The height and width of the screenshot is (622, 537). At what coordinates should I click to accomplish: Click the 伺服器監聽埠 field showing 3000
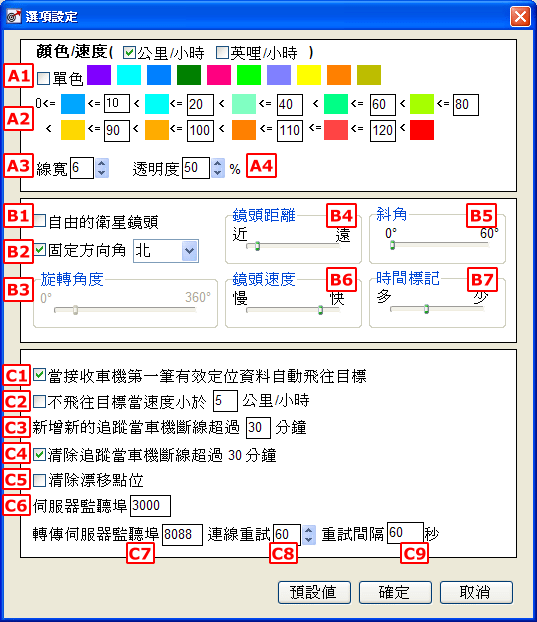click(150, 506)
